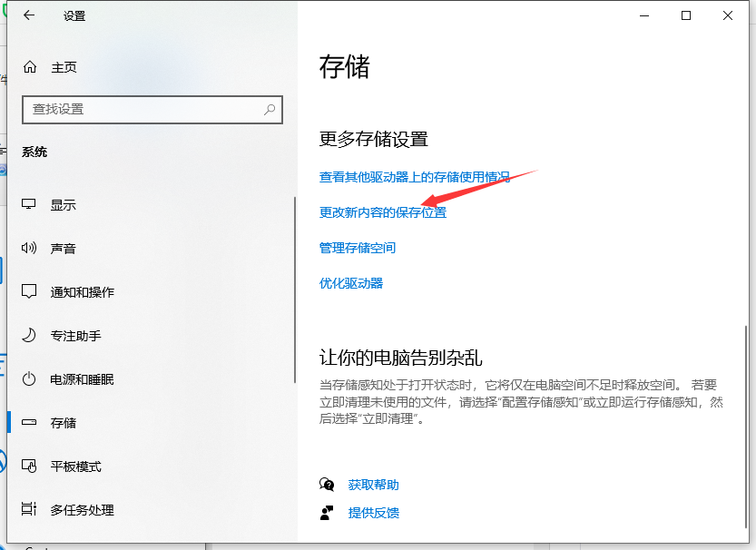Open 管理存储空间 link
756x550 pixels.
pos(358,248)
